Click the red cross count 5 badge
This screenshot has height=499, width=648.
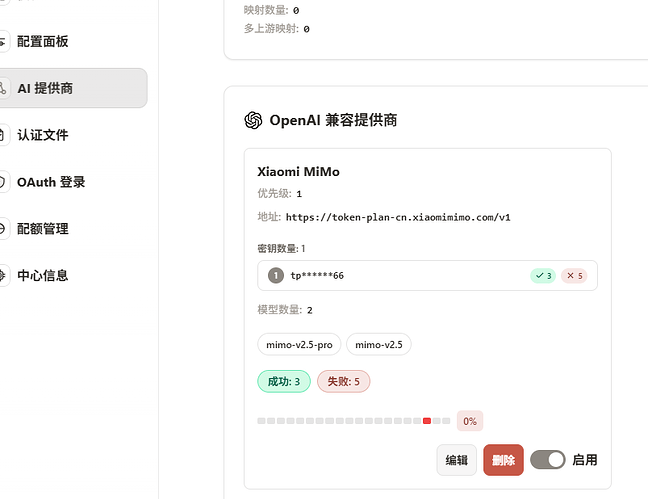tap(574, 276)
